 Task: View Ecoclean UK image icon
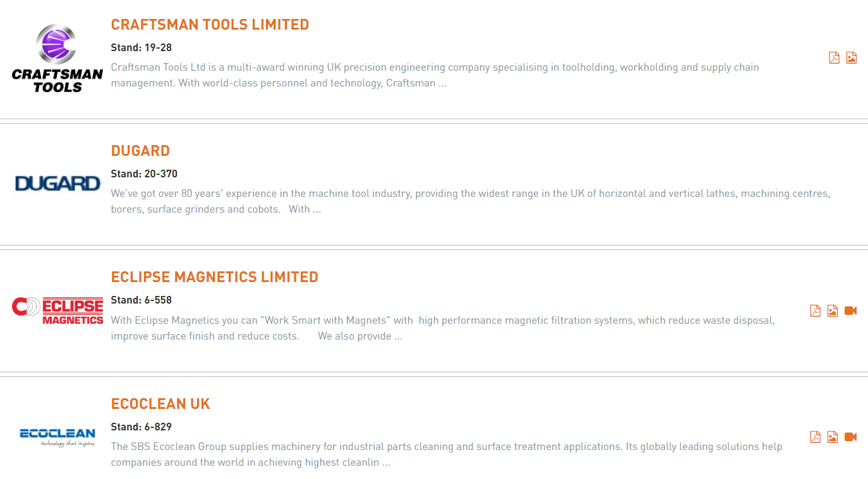coord(833,437)
